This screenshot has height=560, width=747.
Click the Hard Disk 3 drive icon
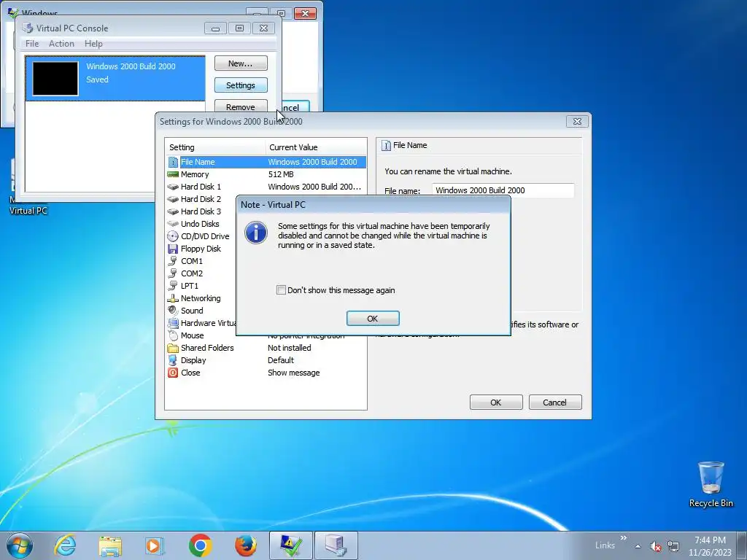click(x=173, y=211)
